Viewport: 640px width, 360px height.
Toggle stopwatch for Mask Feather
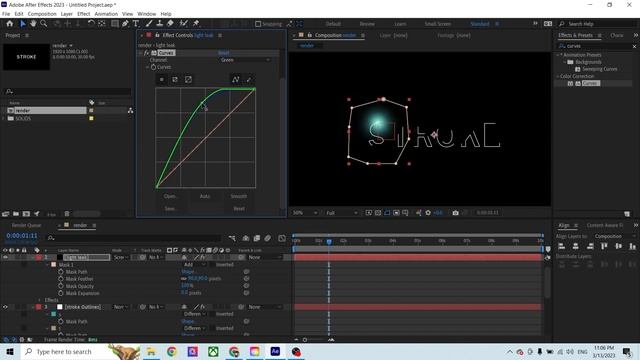pos(61,279)
